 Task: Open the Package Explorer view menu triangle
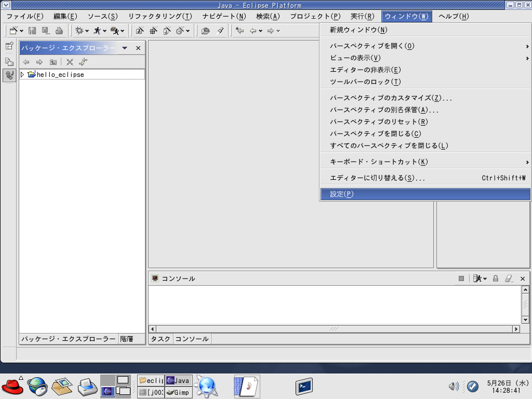(125, 48)
